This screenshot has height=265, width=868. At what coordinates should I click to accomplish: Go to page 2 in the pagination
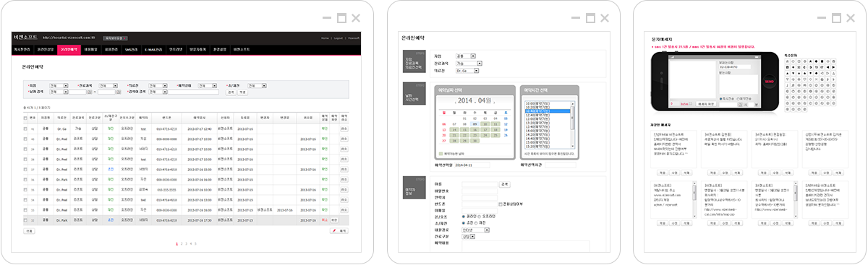pos(182,244)
